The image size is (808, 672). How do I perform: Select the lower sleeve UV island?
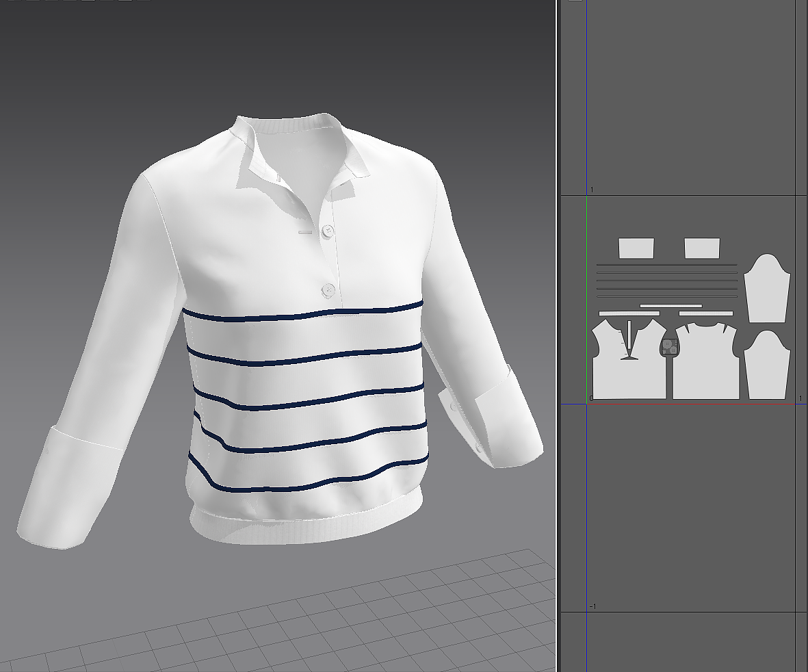pyautogui.click(x=767, y=365)
